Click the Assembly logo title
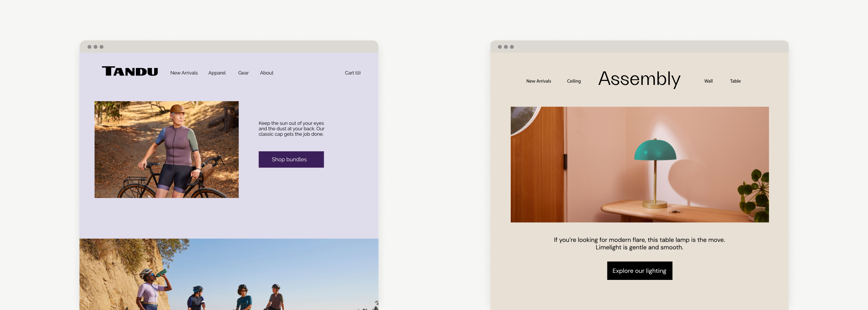The width and height of the screenshot is (868, 310). coord(639,79)
